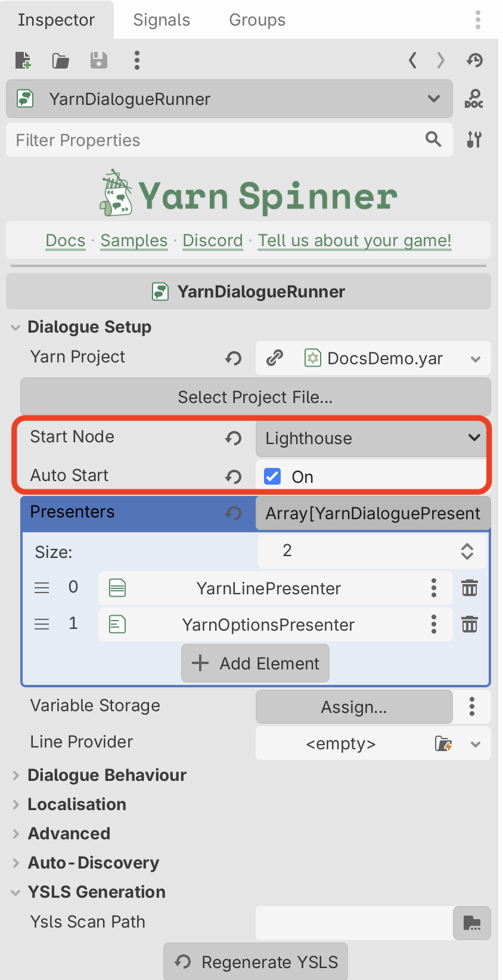Screen dimensions: 503x980
Task: Open extra resource options beside save icon
Action: pos(137,60)
